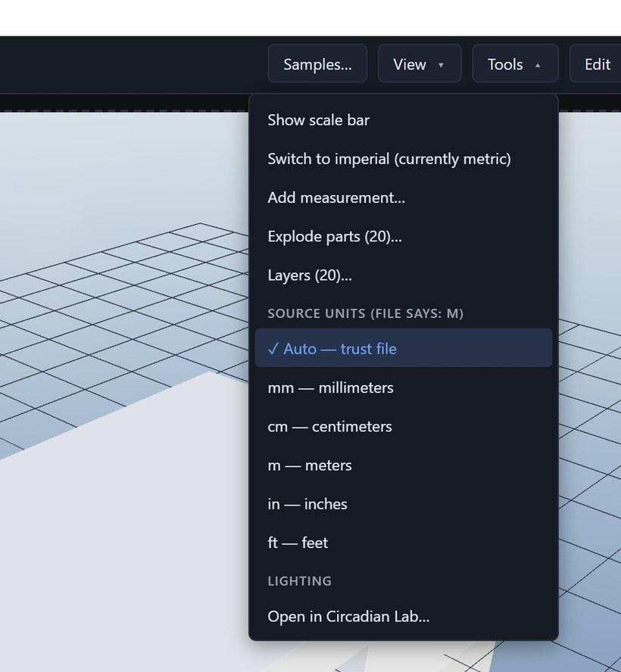Click Open in Circadian Lab... entry

404,617
